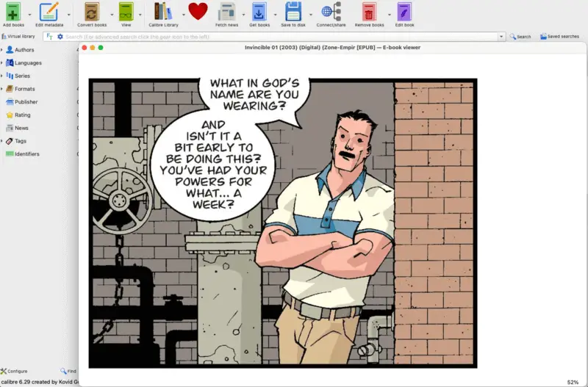The height and width of the screenshot is (387, 588).
Task: Open the View book icon
Action: point(126,12)
